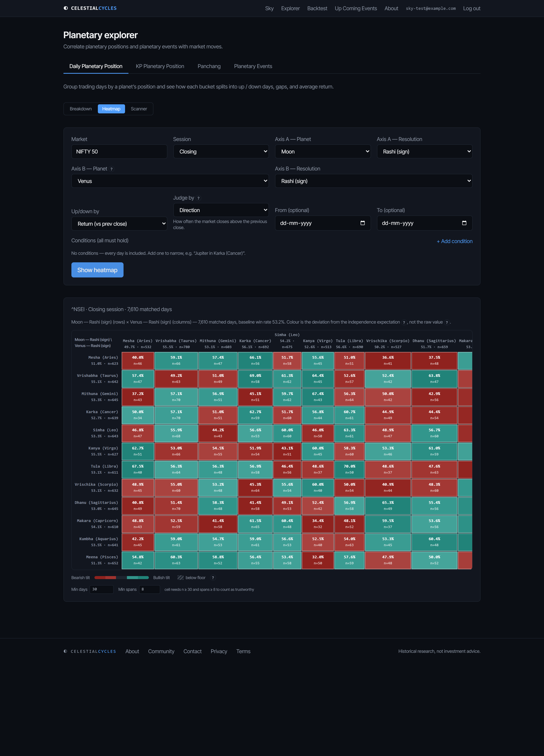544x756 pixels.
Task: Open calendar picker in To date field
Action: point(464,223)
